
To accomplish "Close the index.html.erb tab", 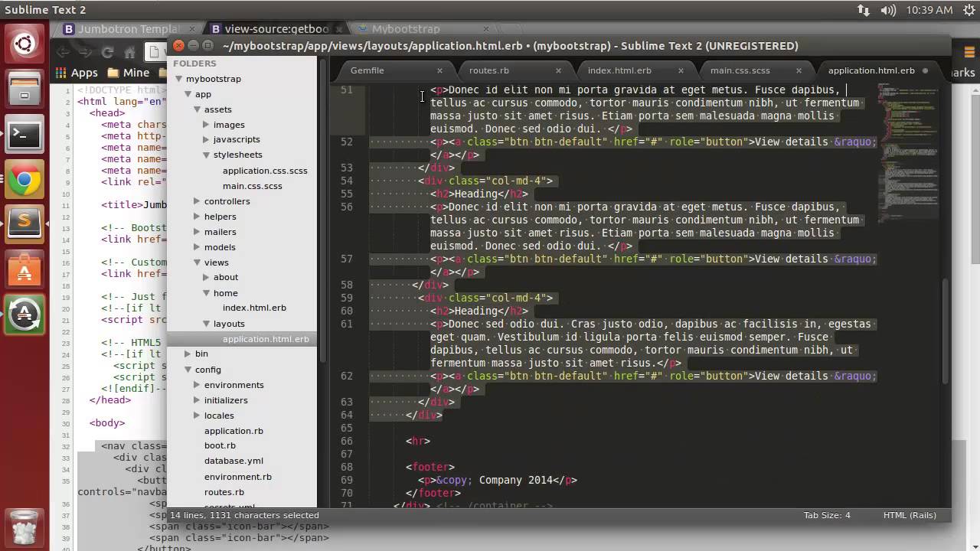I will pyautogui.click(x=679, y=70).
